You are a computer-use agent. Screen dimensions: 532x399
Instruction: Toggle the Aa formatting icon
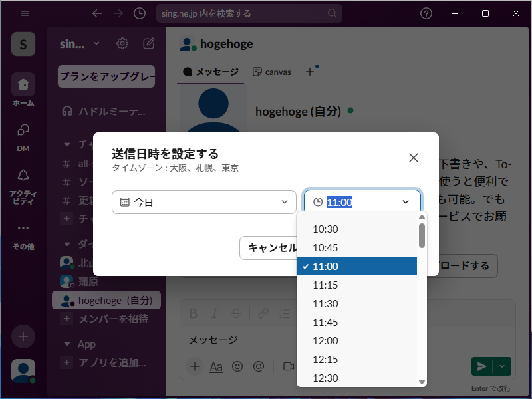click(216, 367)
